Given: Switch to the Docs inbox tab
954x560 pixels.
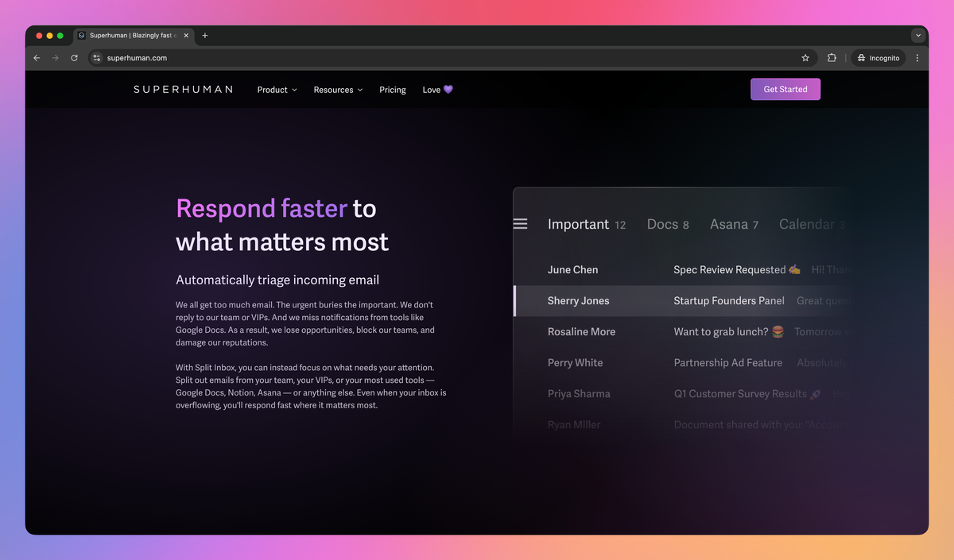Looking at the screenshot, I should [x=668, y=224].
